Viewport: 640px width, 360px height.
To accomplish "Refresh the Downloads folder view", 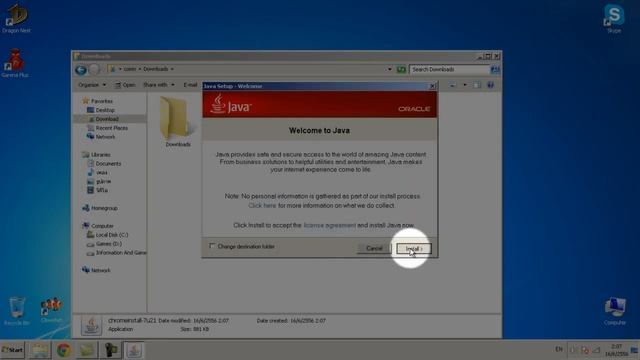I will click(x=401, y=69).
